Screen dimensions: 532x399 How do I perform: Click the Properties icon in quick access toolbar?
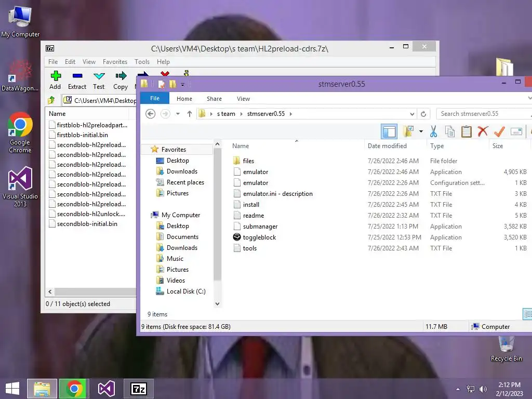(162, 84)
